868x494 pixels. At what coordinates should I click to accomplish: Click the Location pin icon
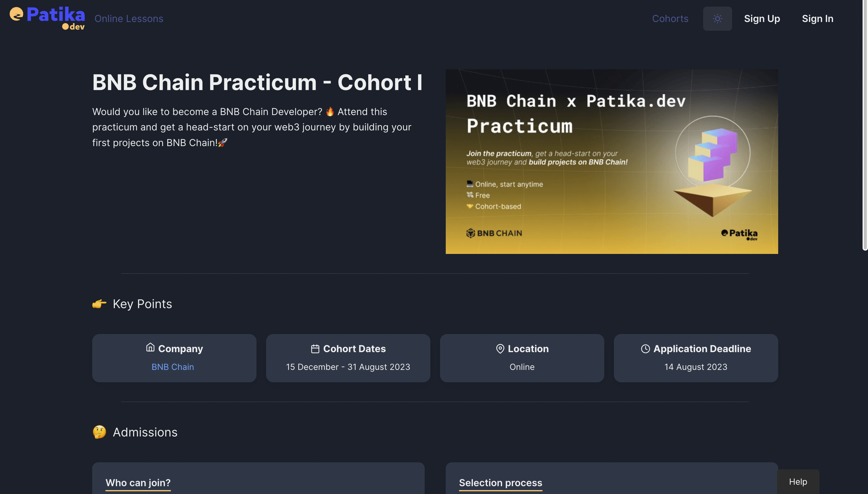pyautogui.click(x=500, y=349)
